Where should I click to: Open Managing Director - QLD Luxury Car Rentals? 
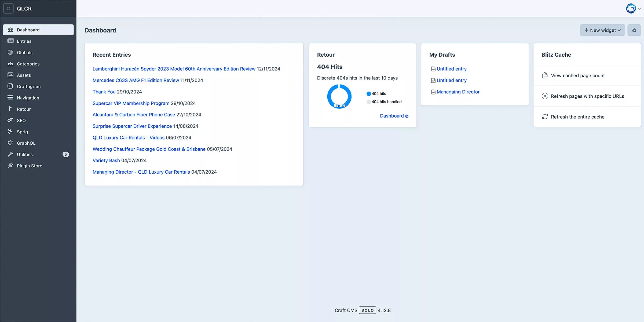pyautogui.click(x=141, y=172)
